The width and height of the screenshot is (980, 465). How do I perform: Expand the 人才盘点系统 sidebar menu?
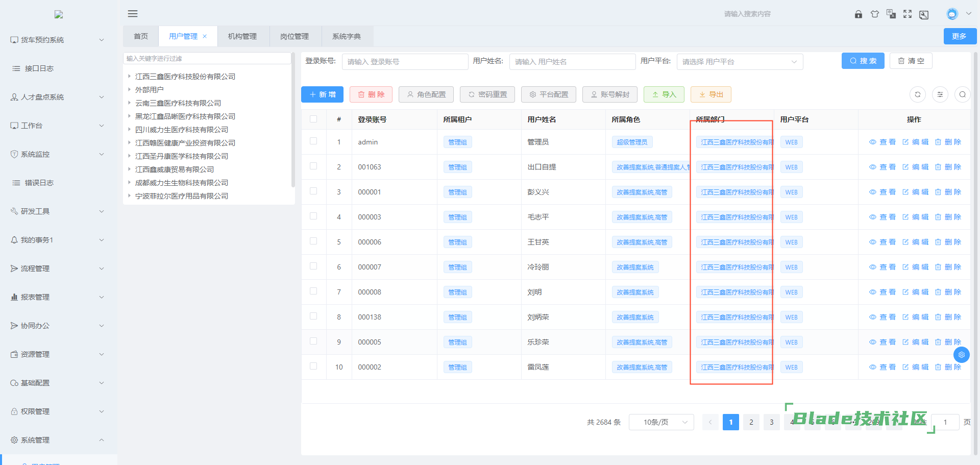pos(59,97)
